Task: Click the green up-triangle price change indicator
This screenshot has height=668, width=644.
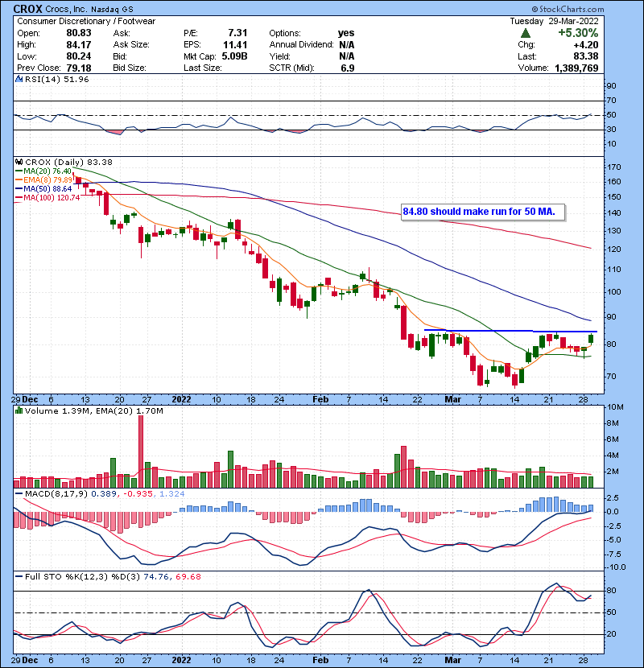Action: click(526, 33)
